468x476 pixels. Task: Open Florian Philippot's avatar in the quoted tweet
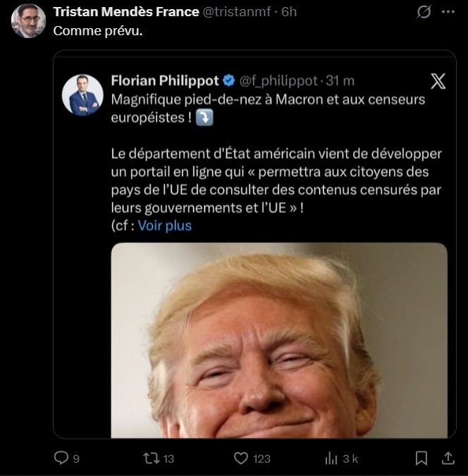tap(82, 94)
